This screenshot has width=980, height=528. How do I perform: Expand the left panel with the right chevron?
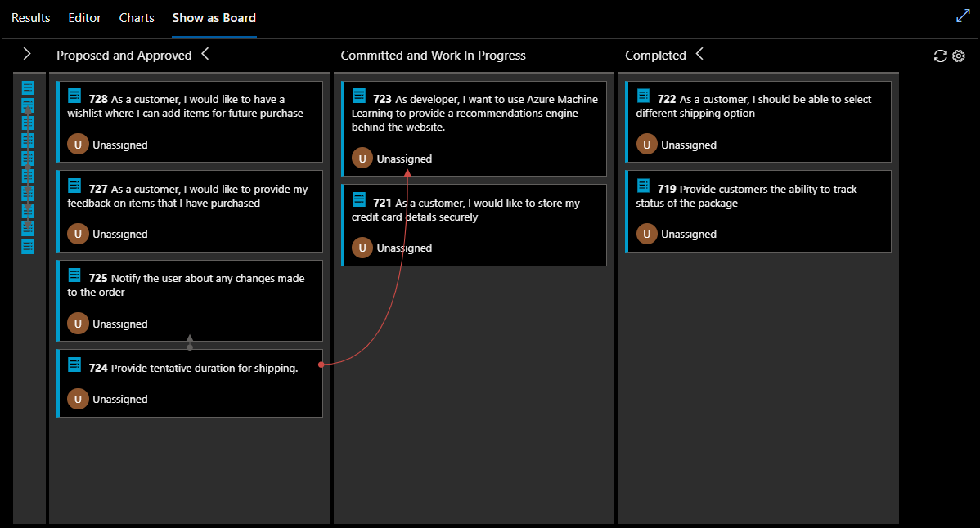pyautogui.click(x=27, y=54)
